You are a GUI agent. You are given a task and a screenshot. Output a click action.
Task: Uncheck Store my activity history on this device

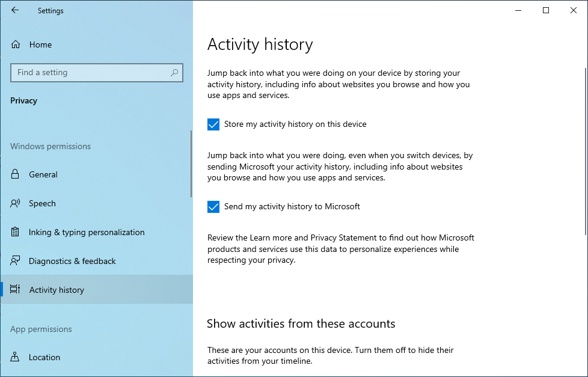coord(213,124)
